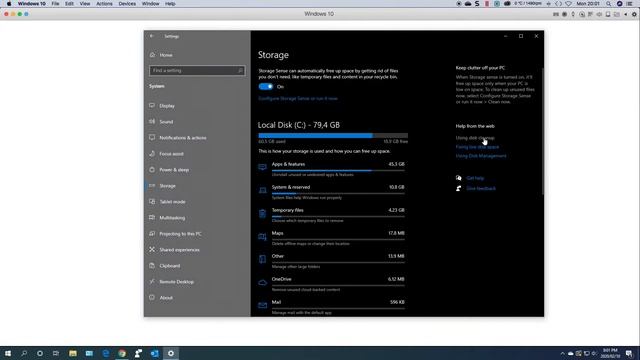Open About page in sidebar
This screenshot has height=360, width=640.
(x=166, y=298)
